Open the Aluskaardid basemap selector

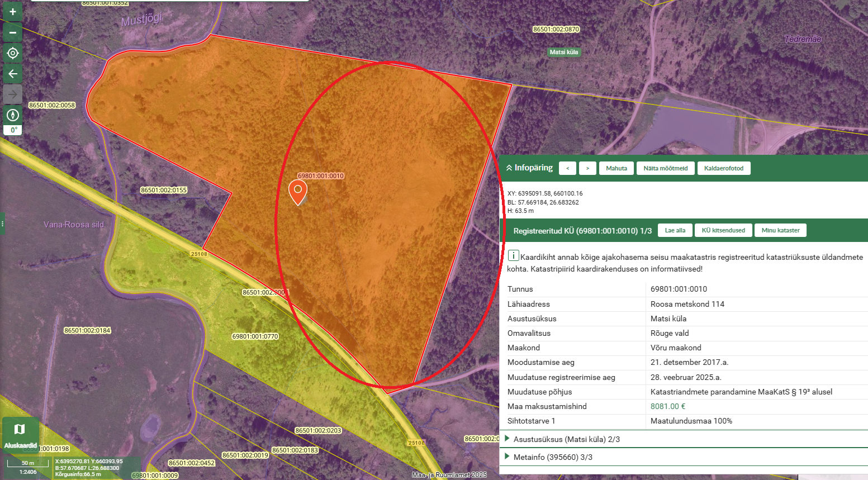(x=20, y=434)
